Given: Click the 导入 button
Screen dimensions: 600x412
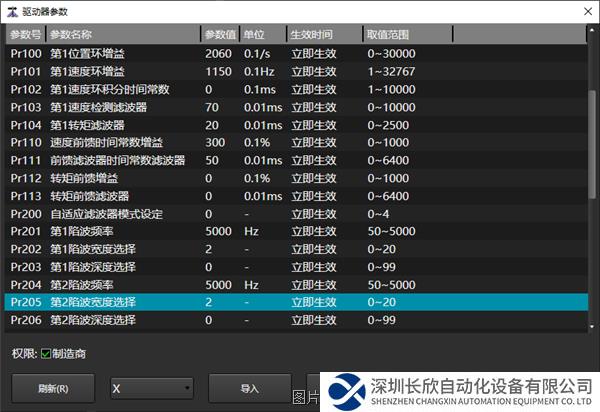Looking at the screenshot, I should tap(249, 388).
